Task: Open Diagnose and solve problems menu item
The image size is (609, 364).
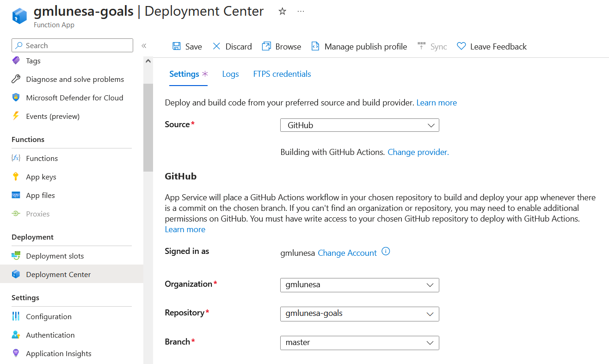Action: [75, 79]
